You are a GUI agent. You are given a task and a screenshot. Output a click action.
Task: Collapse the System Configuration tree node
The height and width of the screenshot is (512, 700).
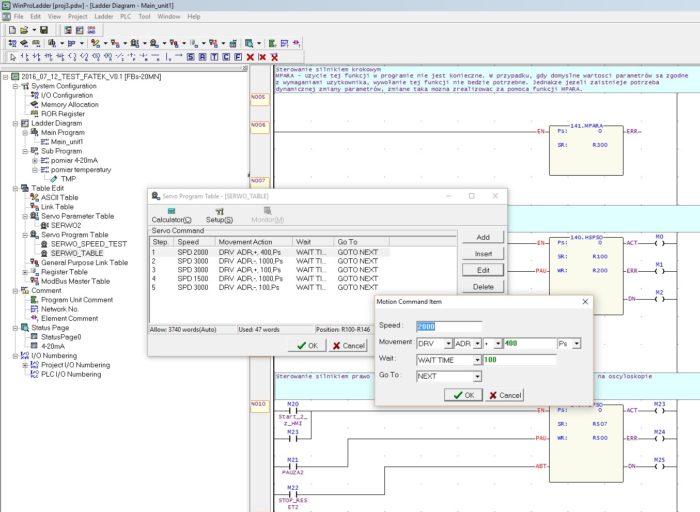pyautogui.click(x=15, y=86)
